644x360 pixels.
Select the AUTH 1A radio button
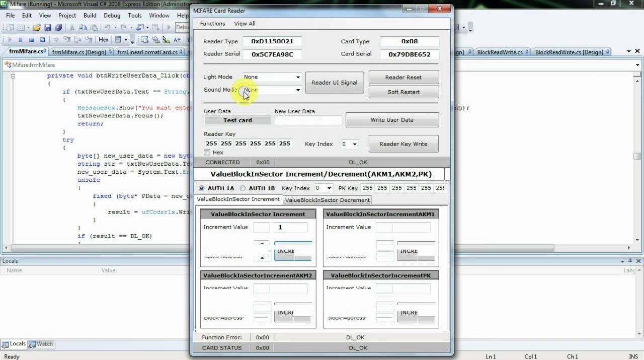(202, 188)
